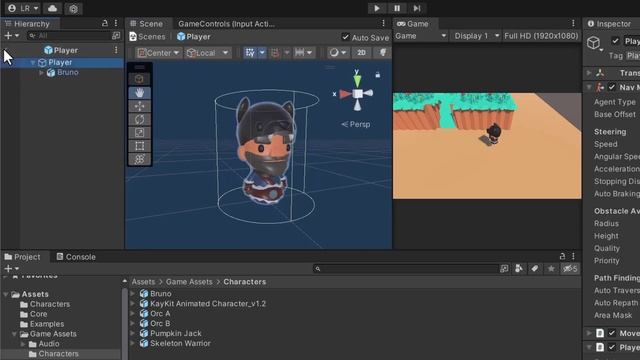Image resolution: width=640 pixels, height=360 pixels.
Task: Click the Step frame button
Action: 417,8
